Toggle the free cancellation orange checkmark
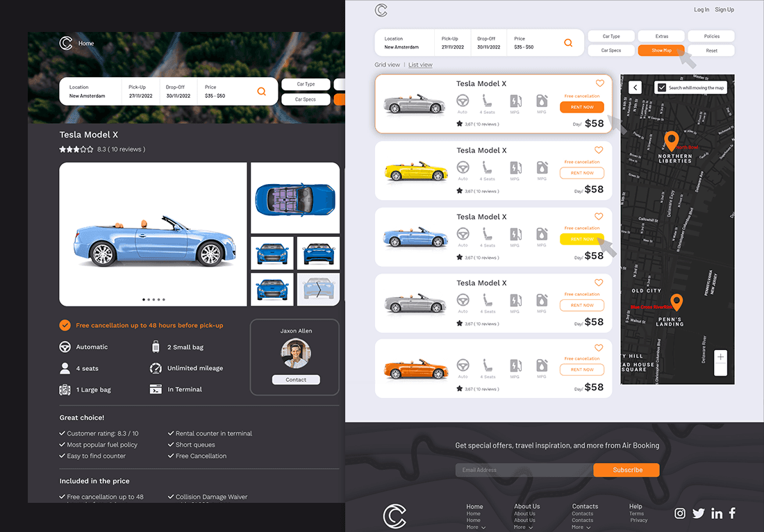 (65, 325)
